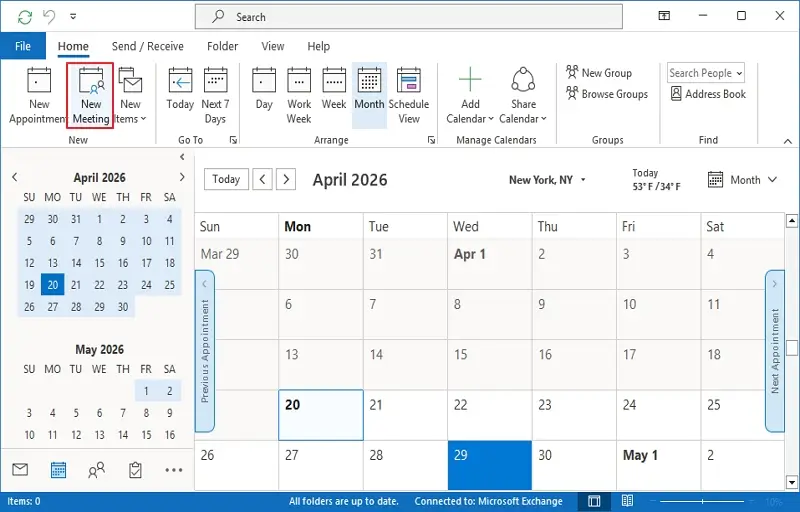Open the New York, NY weather location dropdown

[x=547, y=180]
